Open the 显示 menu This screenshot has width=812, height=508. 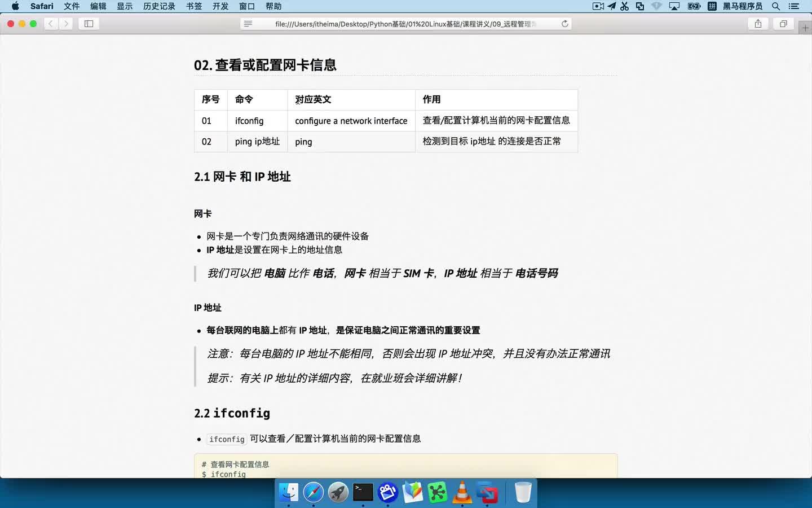pos(125,6)
